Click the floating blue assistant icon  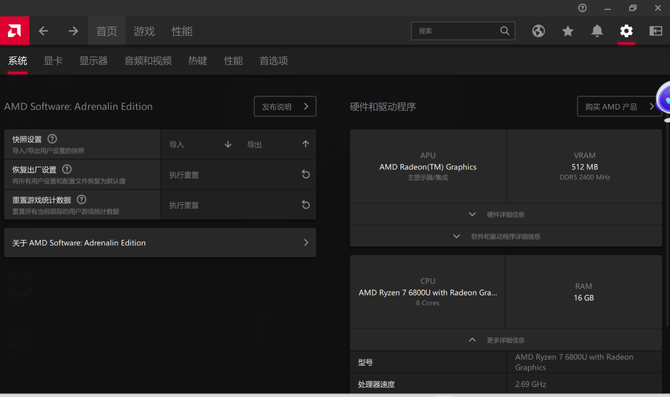pyautogui.click(x=664, y=99)
